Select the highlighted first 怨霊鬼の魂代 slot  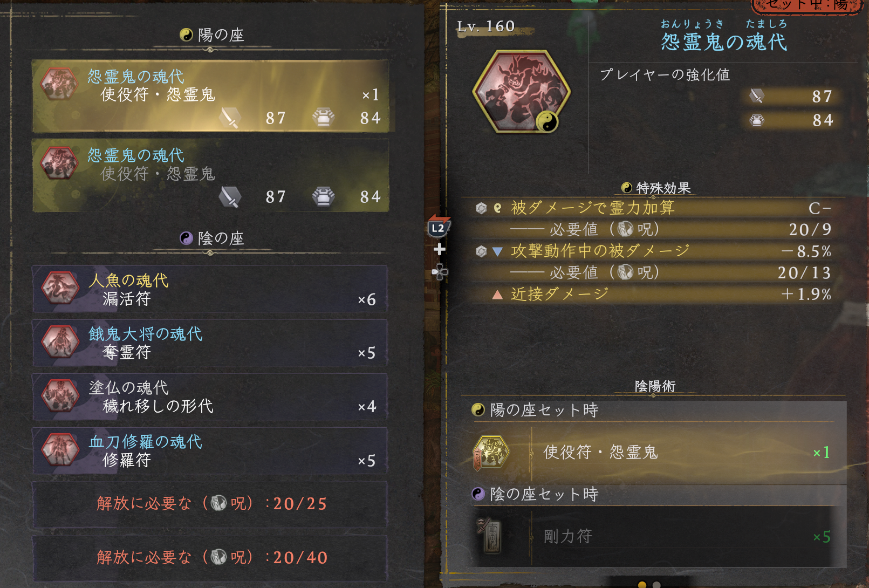(210, 96)
